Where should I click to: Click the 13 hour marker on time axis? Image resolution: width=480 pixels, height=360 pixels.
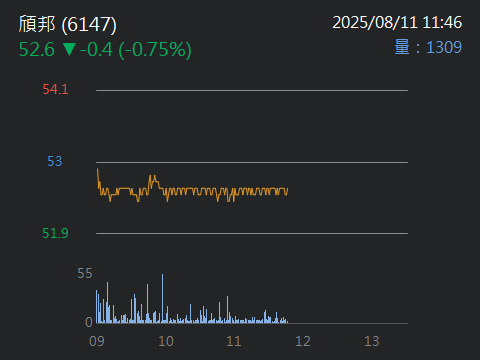372,341
